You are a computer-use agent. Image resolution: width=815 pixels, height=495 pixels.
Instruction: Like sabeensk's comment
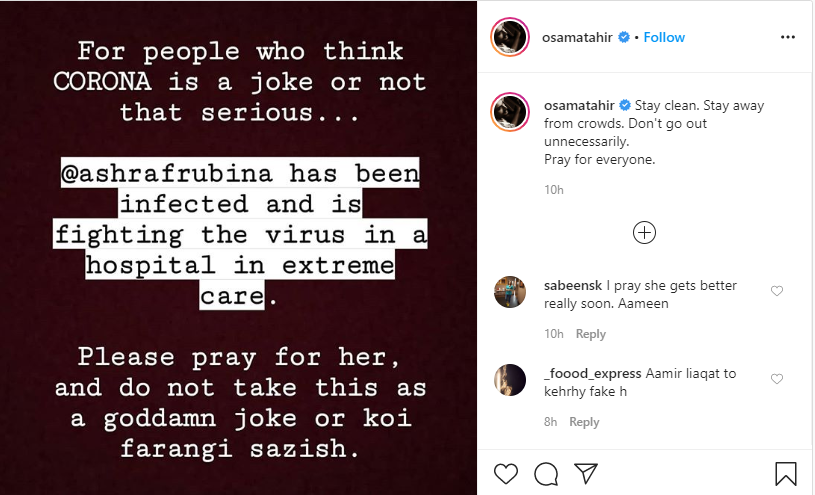tap(776, 291)
